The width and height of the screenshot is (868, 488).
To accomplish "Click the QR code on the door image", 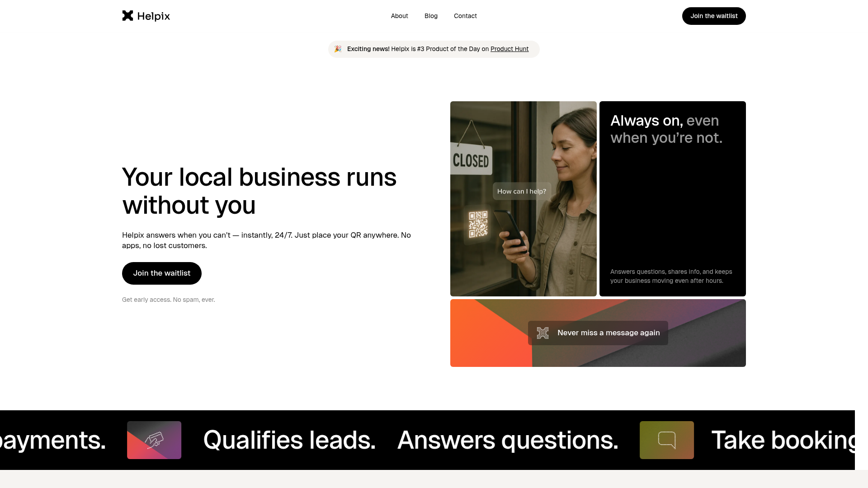I will coord(478,224).
